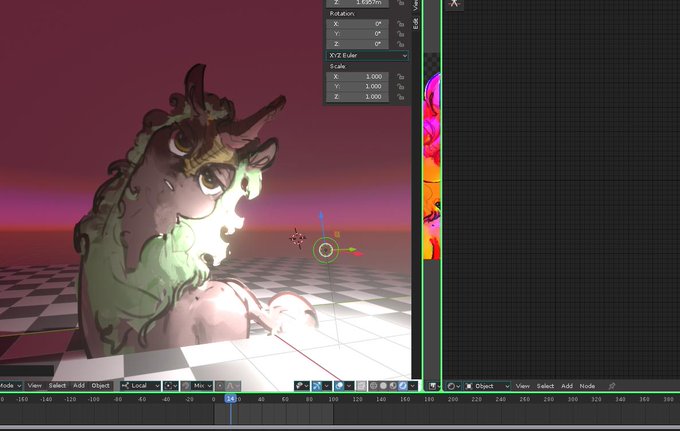
Task: Expand the shading options arrow
Action: 412,385
